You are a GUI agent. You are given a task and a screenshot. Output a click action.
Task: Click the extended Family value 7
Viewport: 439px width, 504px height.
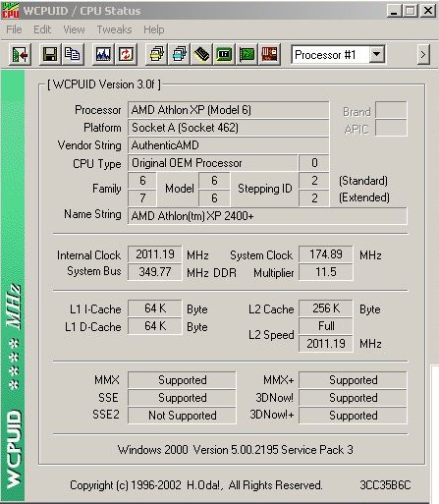(x=142, y=198)
